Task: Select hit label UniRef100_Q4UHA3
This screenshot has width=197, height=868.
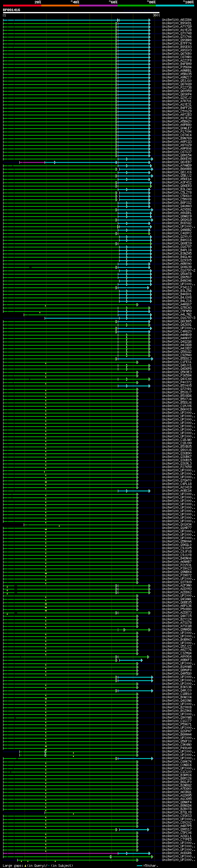Action: [x=177, y=206]
